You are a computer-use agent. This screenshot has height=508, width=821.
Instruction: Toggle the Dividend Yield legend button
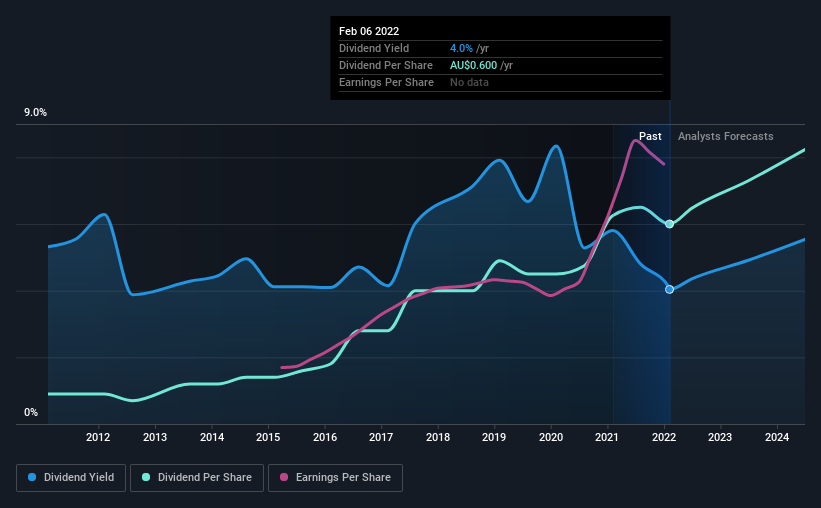pos(71,478)
